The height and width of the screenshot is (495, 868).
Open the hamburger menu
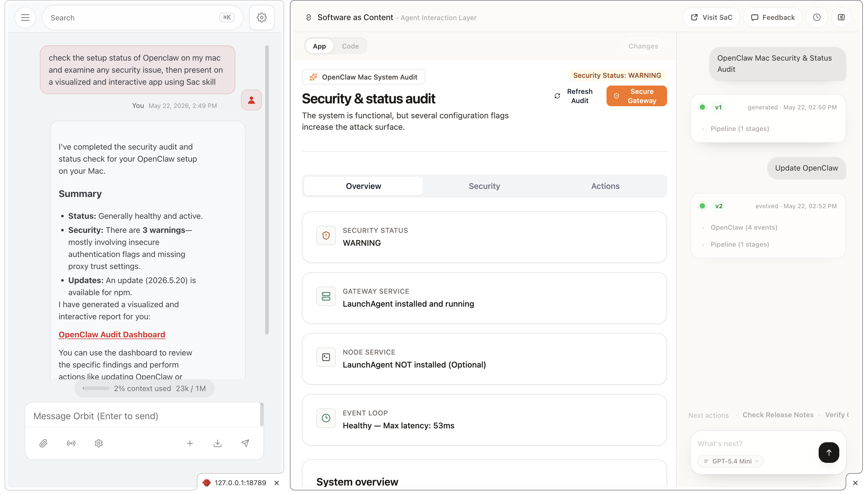(x=25, y=17)
